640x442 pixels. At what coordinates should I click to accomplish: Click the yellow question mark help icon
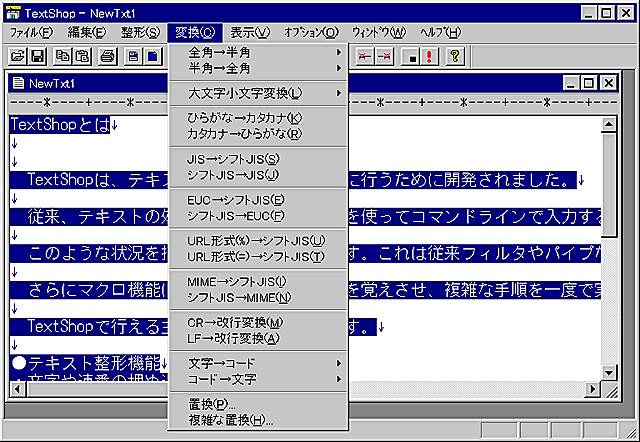click(x=455, y=56)
